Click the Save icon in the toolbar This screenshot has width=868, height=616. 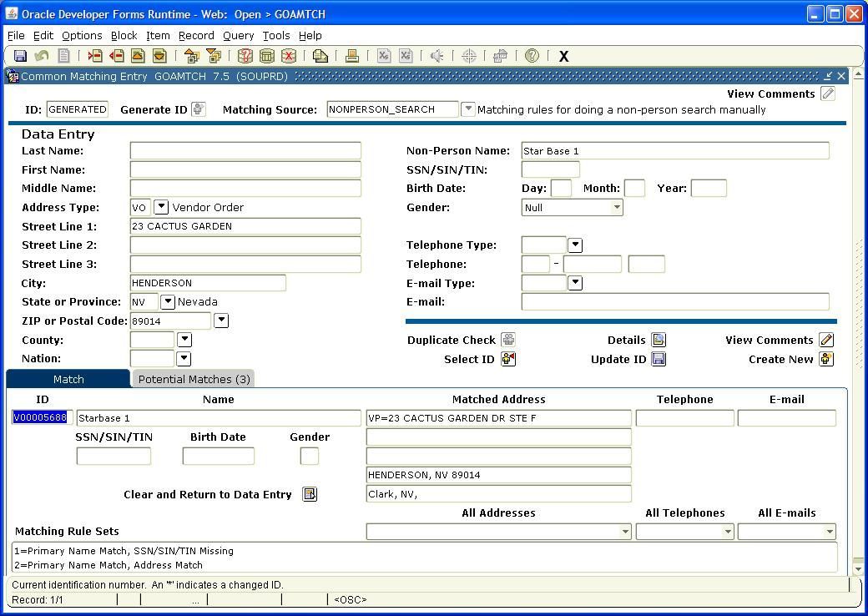(21, 56)
